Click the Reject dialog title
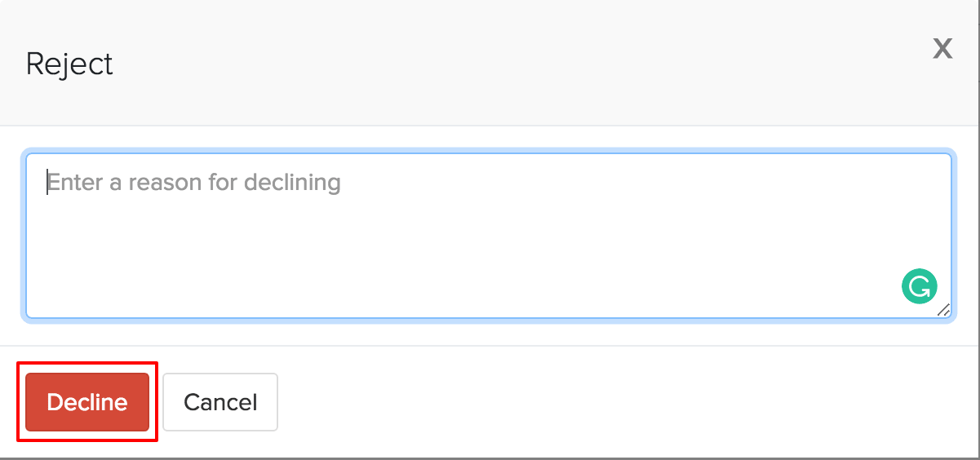The height and width of the screenshot is (460, 980). [x=69, y=64]
